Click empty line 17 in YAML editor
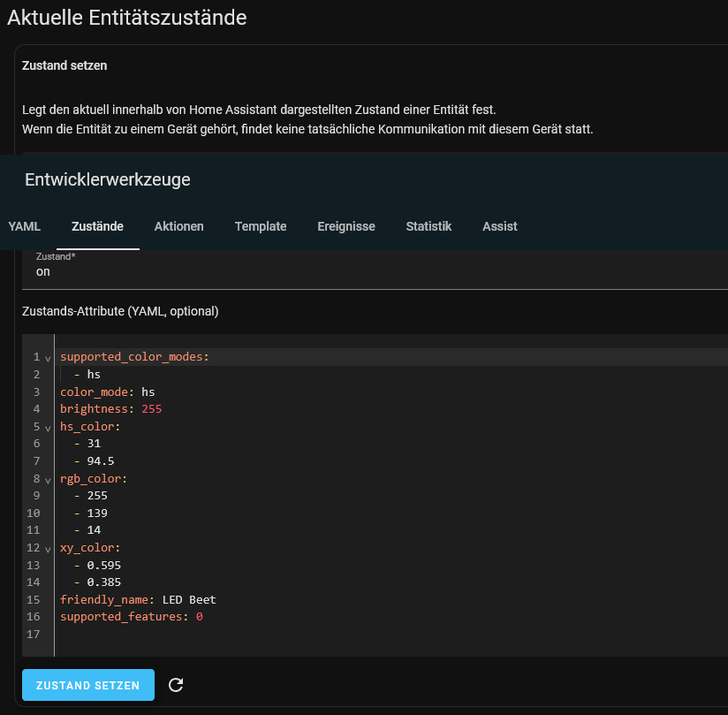This screenshot has height=715, width=728. pyautogui.click(x=390, y=635)
